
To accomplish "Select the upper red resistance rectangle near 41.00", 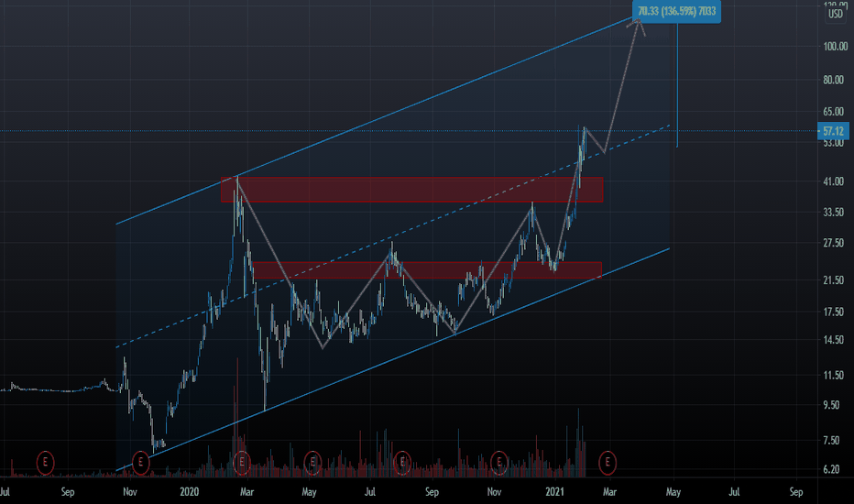I will 411,190.
